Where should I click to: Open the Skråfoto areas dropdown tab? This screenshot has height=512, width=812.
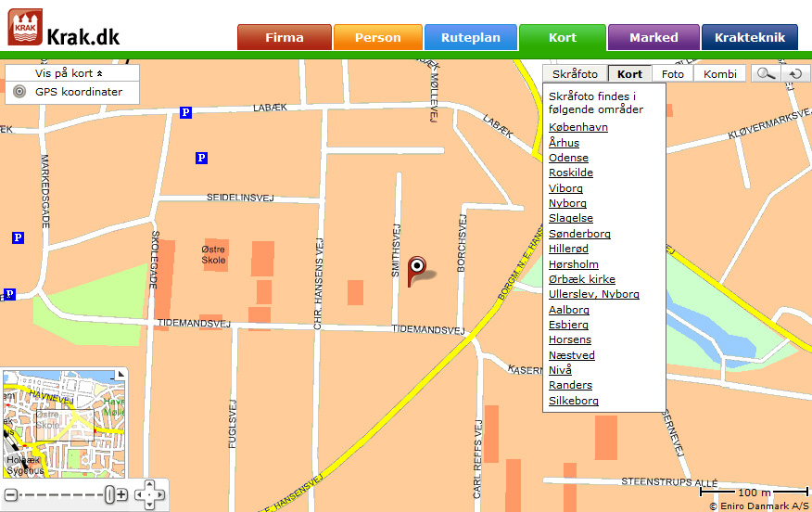click(x=575, y=73)
